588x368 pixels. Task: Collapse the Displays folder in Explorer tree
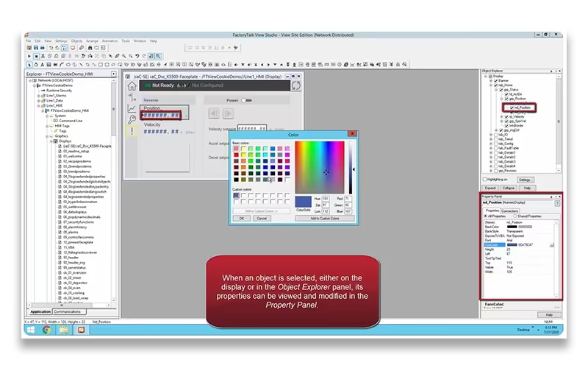51,141
